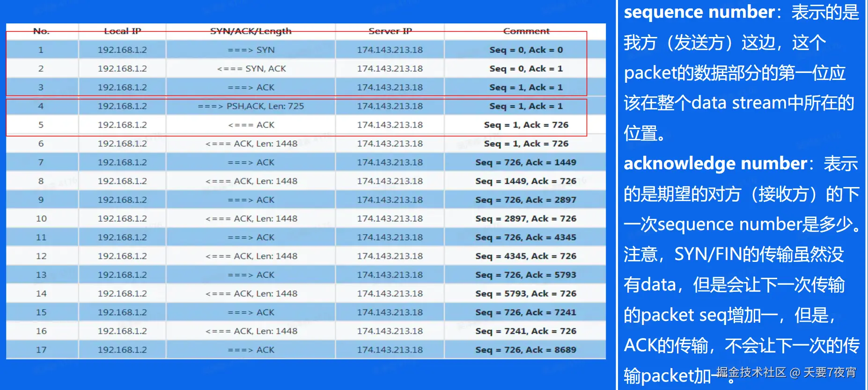Select the 'Seq = 4345, Ack = 726' comment
Image resolution: width=868 pixels, height=390 pixels.
tap(526, 256)
